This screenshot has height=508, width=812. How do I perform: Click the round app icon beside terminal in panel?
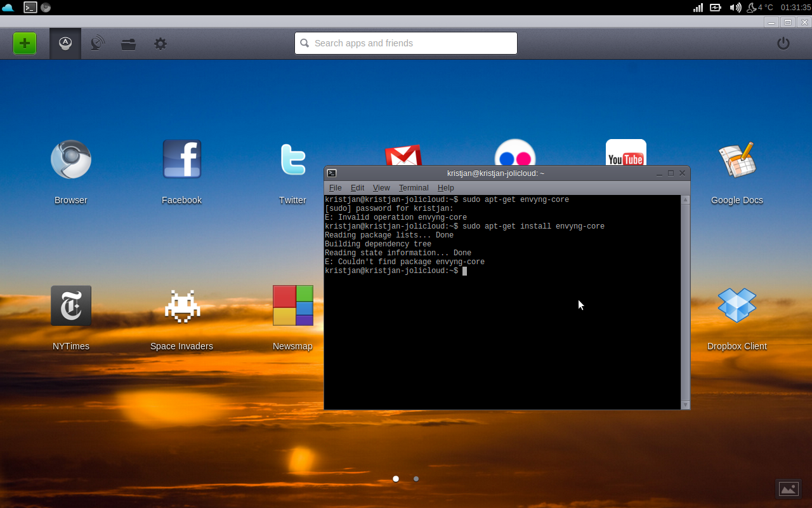click(x=46, y=8)
